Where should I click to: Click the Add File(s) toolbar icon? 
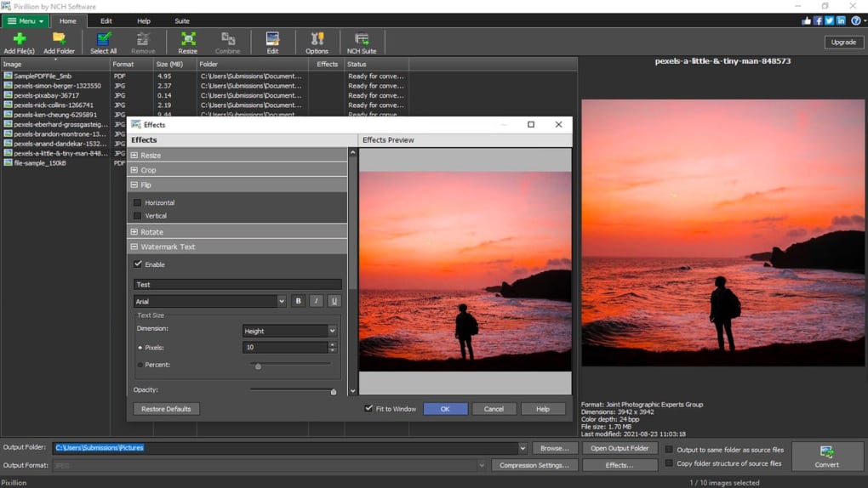[19, 39]
